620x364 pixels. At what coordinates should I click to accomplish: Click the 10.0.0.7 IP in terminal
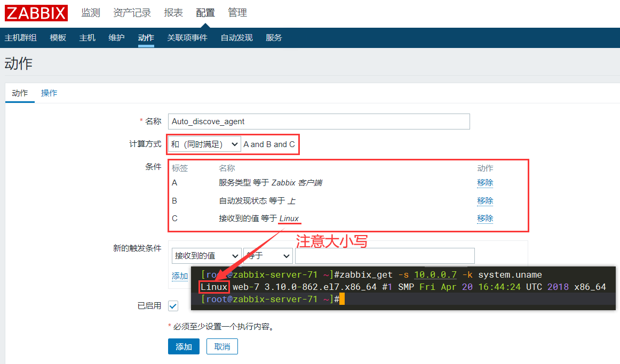[435, 275]
